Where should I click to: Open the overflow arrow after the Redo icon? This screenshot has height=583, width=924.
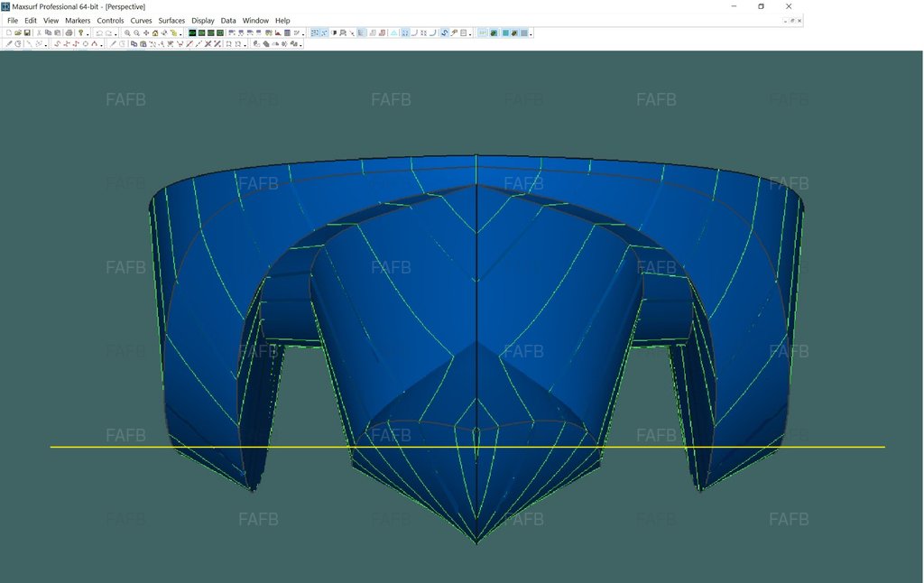pyautogui.click(x=115, y=34)
